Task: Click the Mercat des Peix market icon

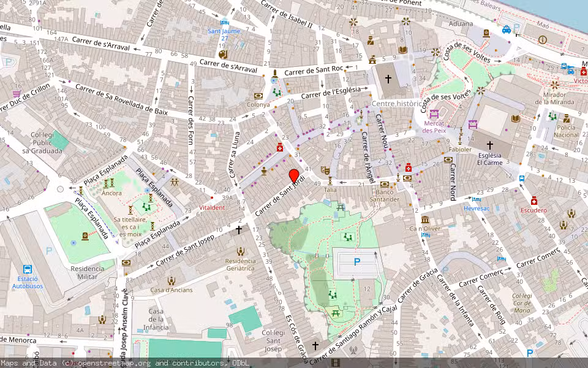Action: point(434,114)
